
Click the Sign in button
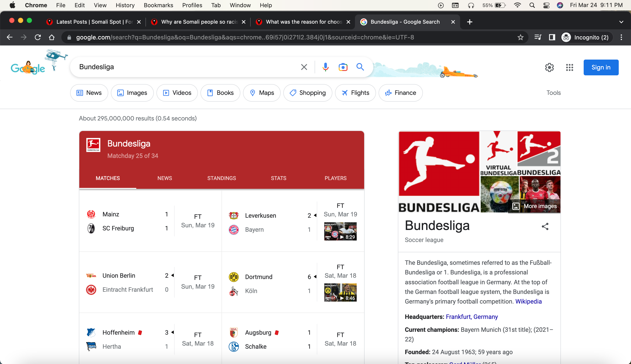[x=601, y=67]
